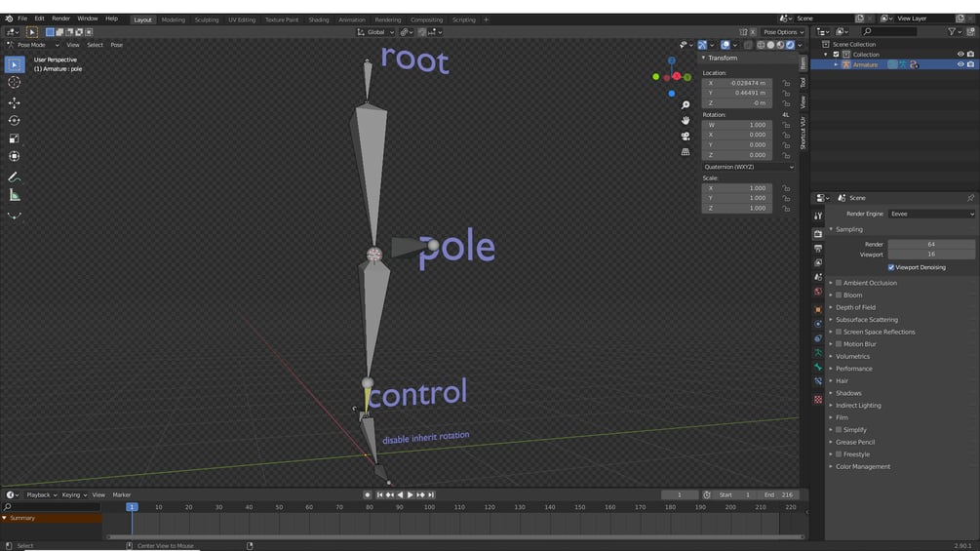Switch orthographic perspective grid icon
This screenshot has width=980, height=551.
point(686,152)
